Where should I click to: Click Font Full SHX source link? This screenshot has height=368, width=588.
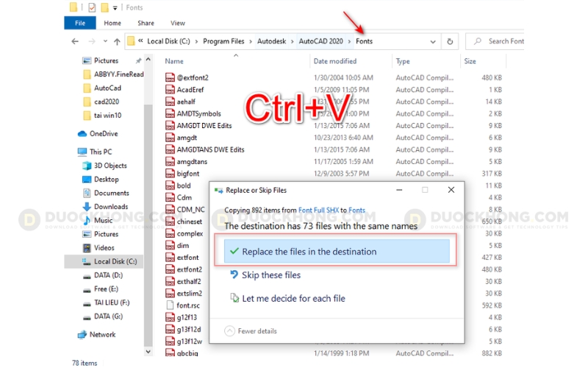pyautogui.click(x=318, y=210)
